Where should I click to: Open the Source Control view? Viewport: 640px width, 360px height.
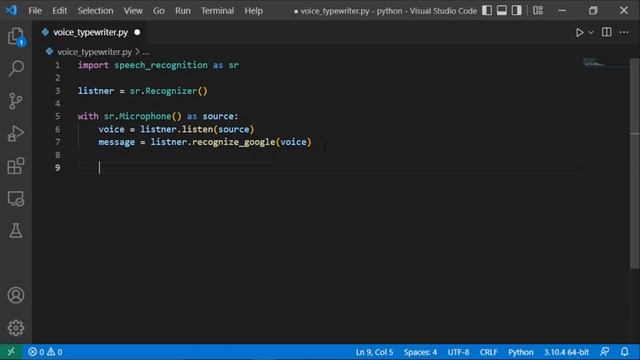coord(16,101)
